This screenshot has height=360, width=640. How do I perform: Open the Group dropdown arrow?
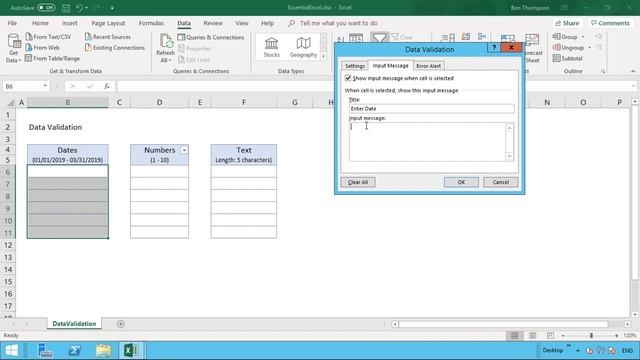click(x=583, y=37)
